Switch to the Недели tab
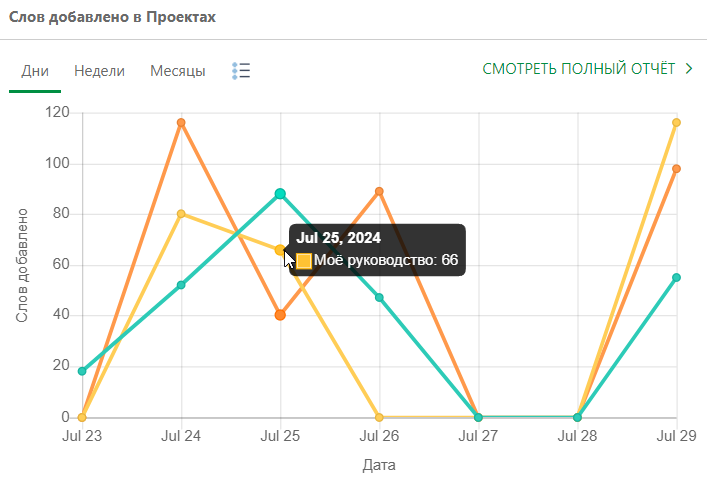This screenshot has height=487, width=707. (x=99, y=71)
